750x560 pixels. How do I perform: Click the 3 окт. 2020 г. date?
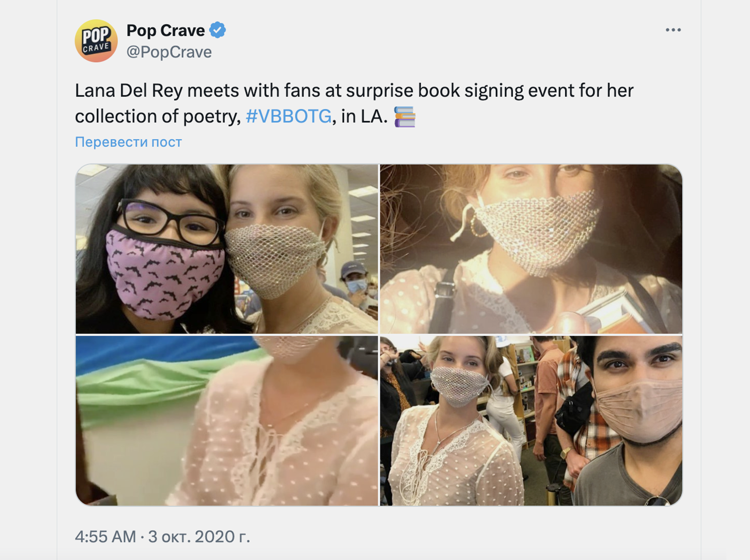coord(199,536)
